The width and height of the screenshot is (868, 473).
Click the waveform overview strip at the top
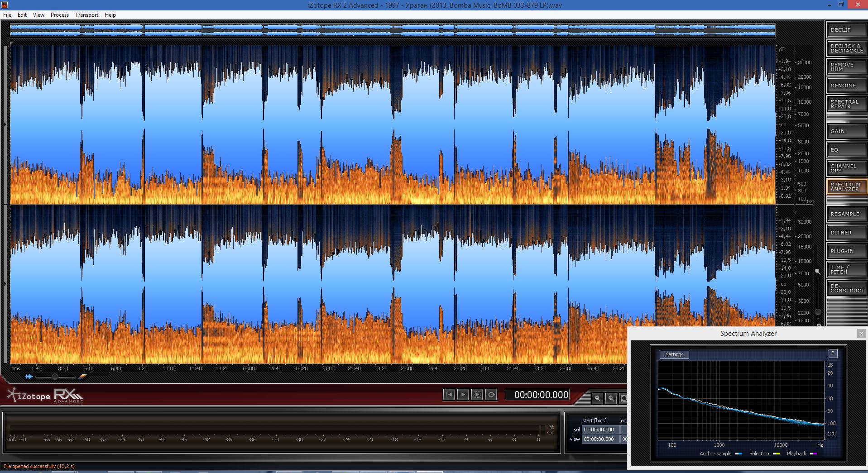point(393,30)
